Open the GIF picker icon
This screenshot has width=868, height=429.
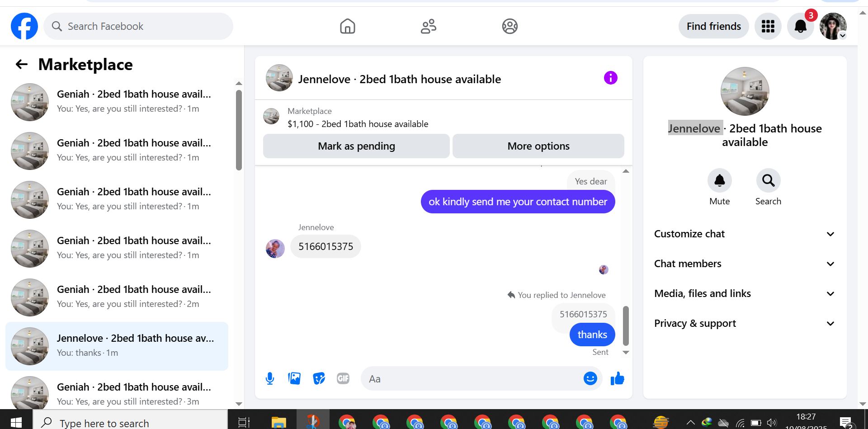[343, 378]
